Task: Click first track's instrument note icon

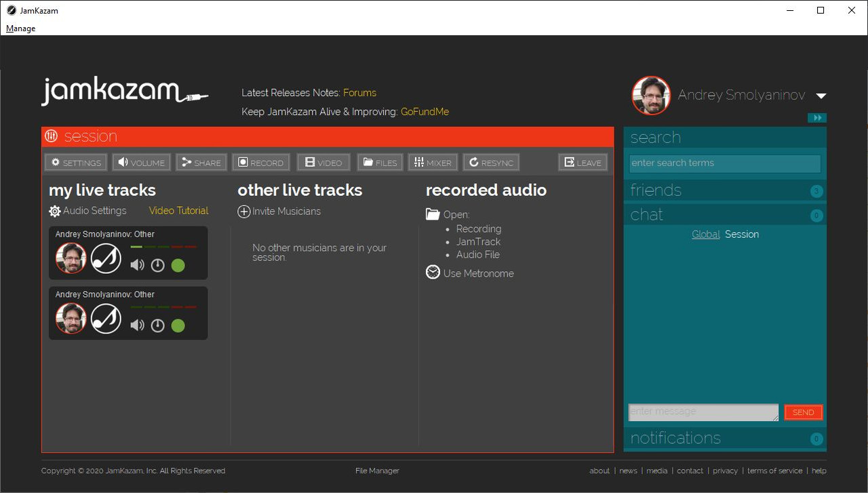Action: (x=106, y=258)
